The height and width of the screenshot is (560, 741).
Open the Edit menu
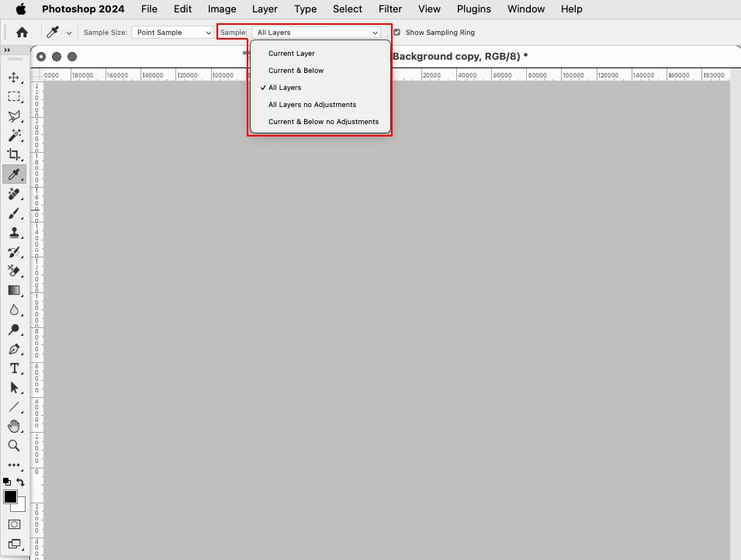(182, 9)
